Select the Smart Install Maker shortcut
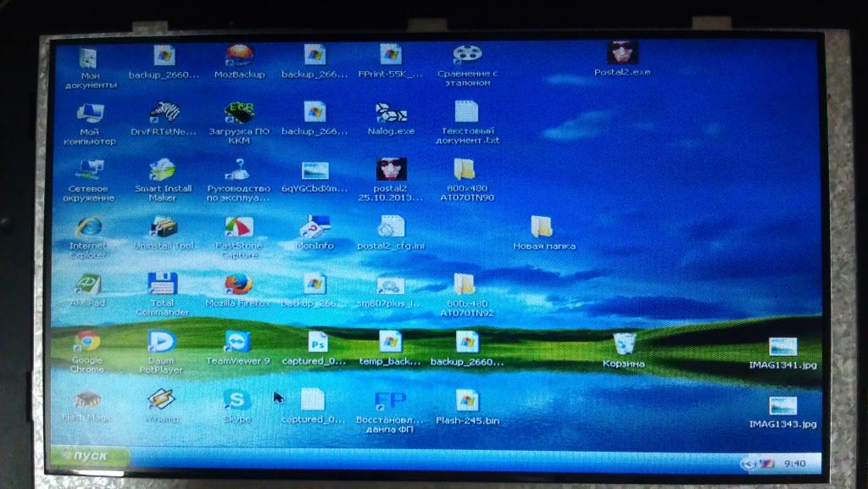The image size is (868, 489). tap(163, 170)
